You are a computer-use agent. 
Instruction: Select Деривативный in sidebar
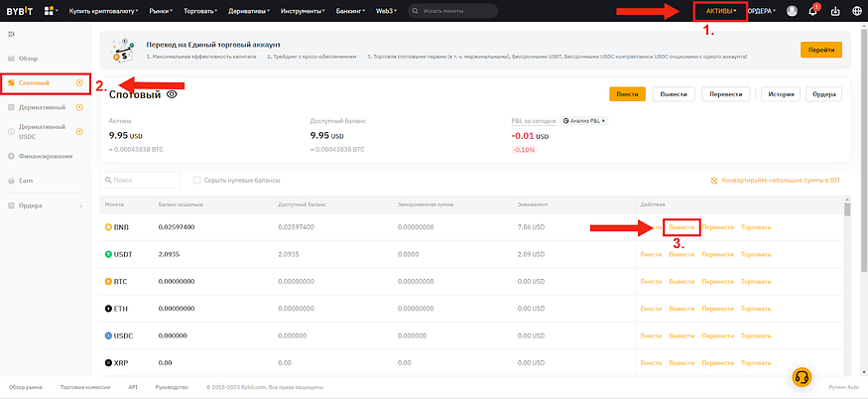click(x=42, y=107)
